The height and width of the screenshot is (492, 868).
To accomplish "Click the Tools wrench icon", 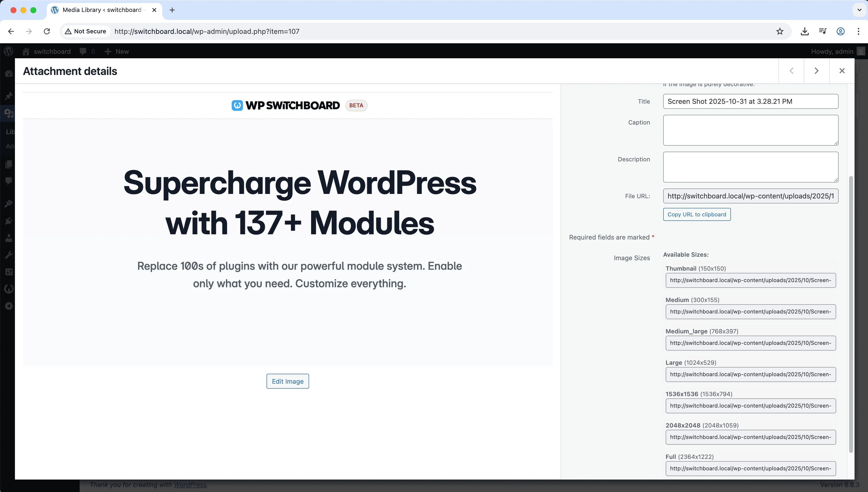I will pos(9,254).
